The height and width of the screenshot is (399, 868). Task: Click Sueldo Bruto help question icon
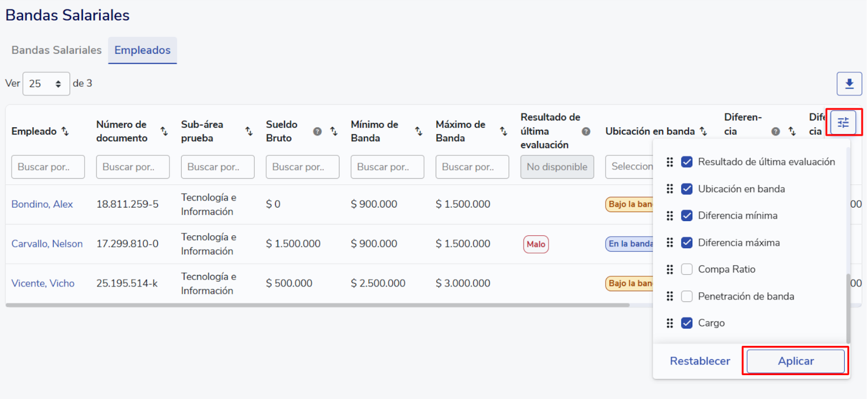click(x=317, y=131)
